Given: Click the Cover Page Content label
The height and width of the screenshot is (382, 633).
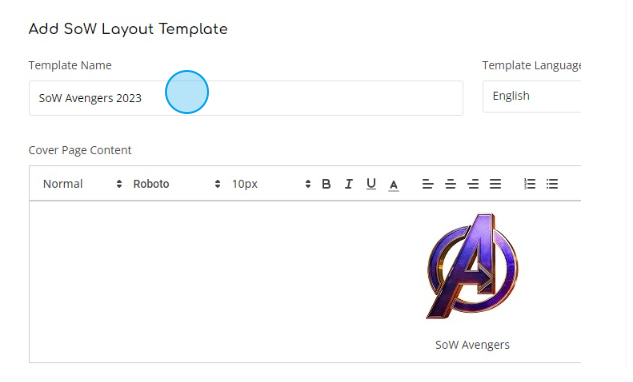Looking at the screenshot, I should (x=80, y=150).
